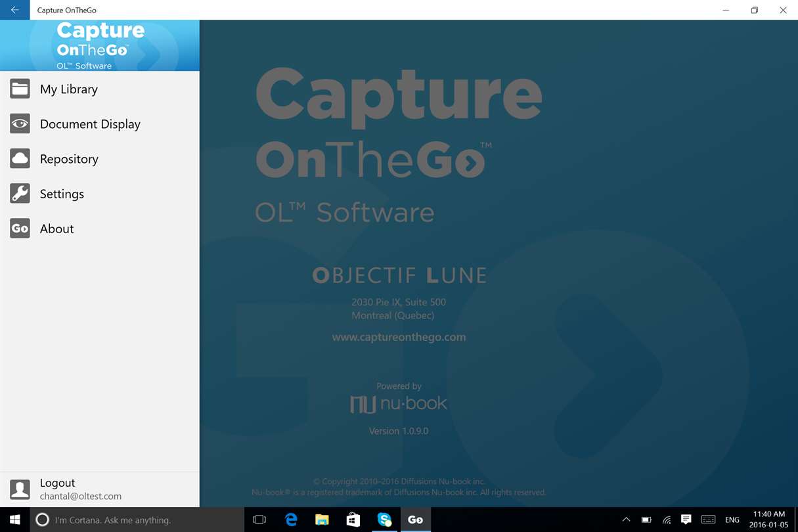
Task: Open the Document Display menu item
Action: (x=100, y=123)
